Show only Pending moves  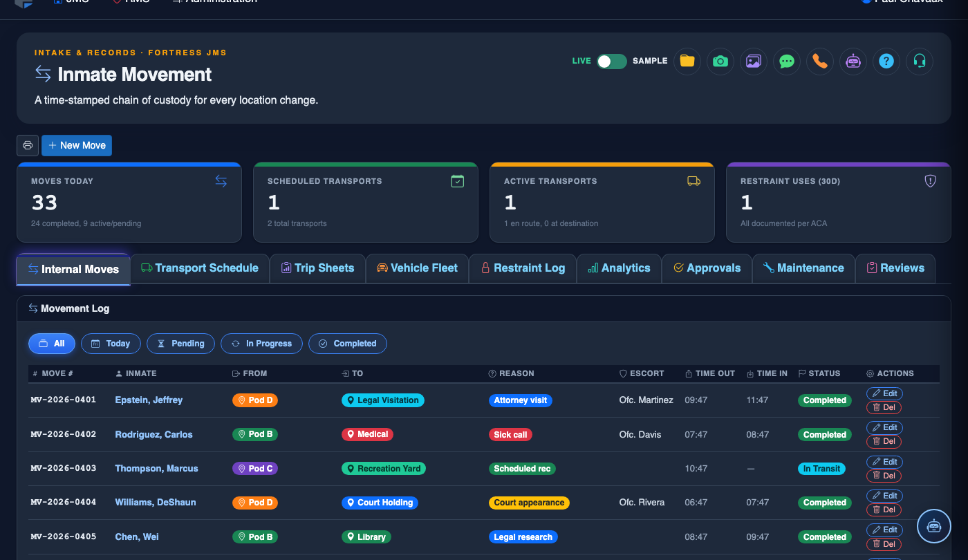(180, 344)
